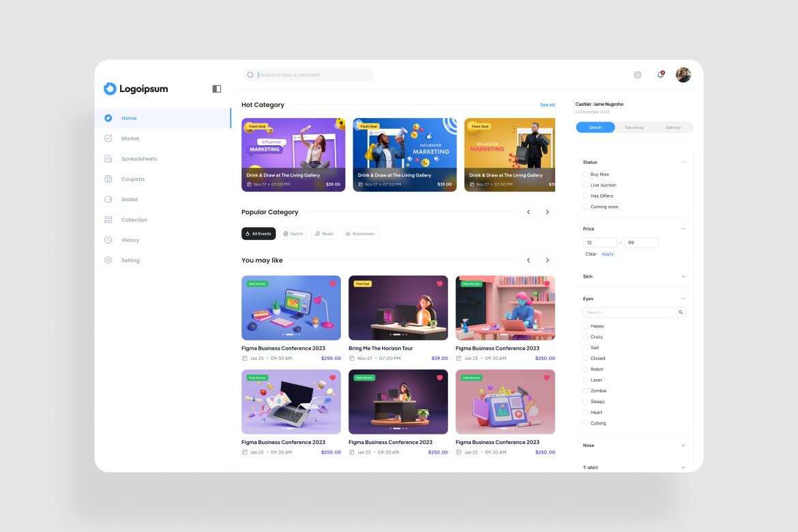Open the notification bell
The image size is (798, 532).
660,74
